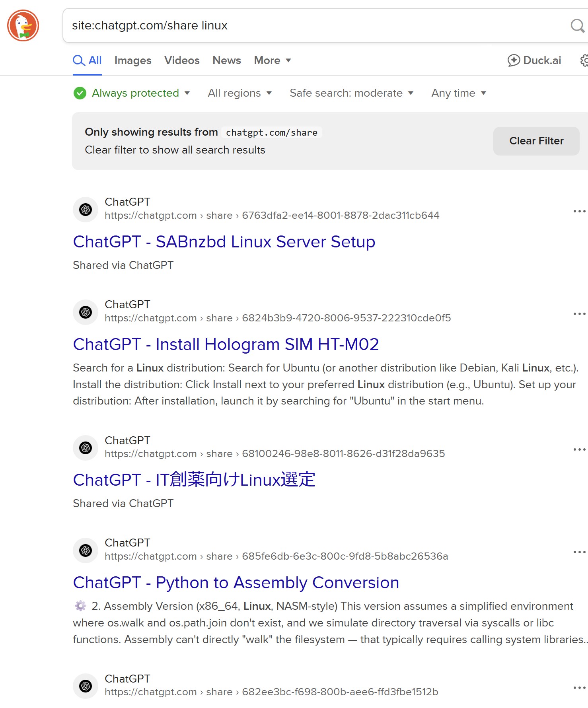Image resolution: width=588 pixels, height=708 pixels.
Task: Click ChatGPT favicon for IT創薬向けLinux選定 result
Action: [86, 448]
